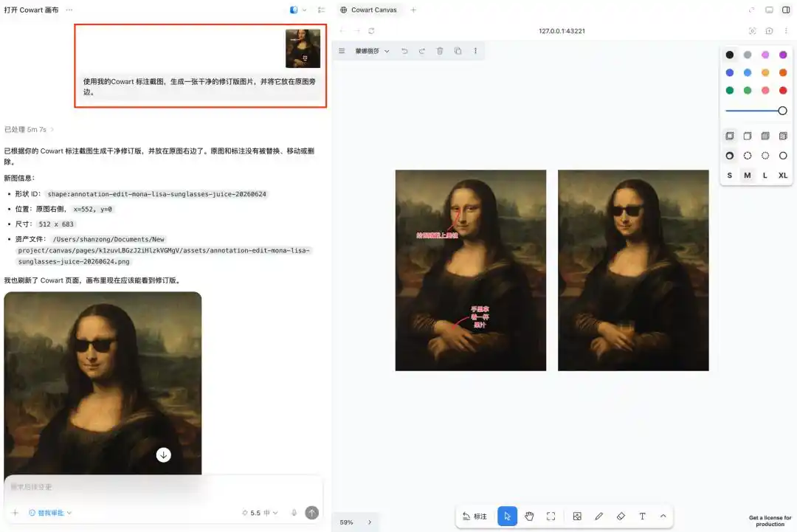
Task: Select the hand pan tool
Action: (529, 517)
